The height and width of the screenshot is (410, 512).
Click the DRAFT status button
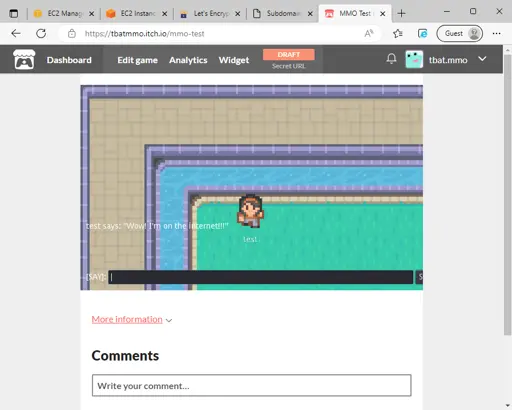pos(288,55)
